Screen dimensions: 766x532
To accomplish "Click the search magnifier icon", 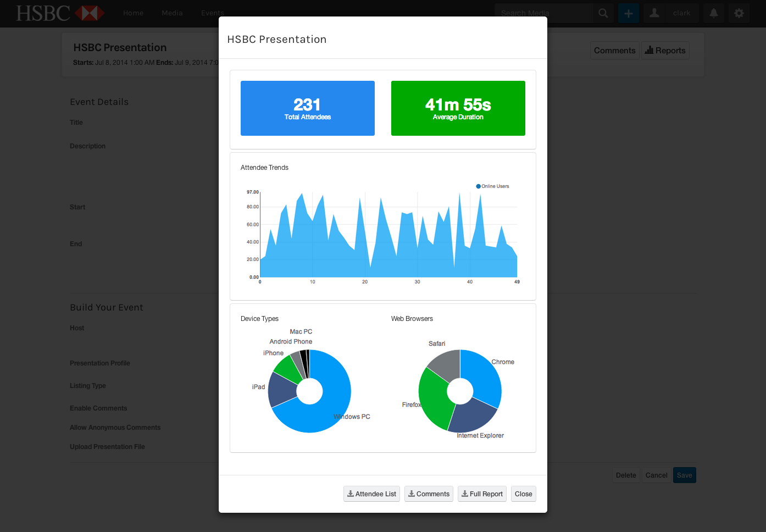I will 603,13.
